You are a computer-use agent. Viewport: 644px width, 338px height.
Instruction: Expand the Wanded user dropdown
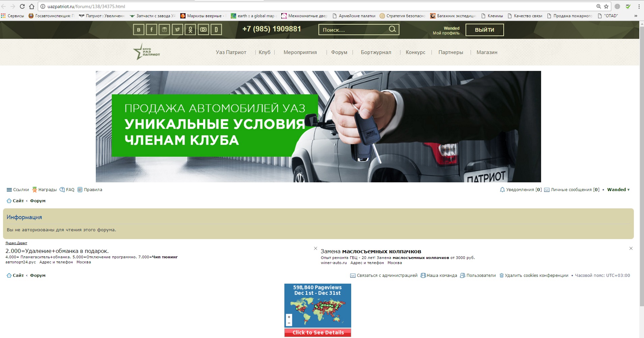(618, 190)
